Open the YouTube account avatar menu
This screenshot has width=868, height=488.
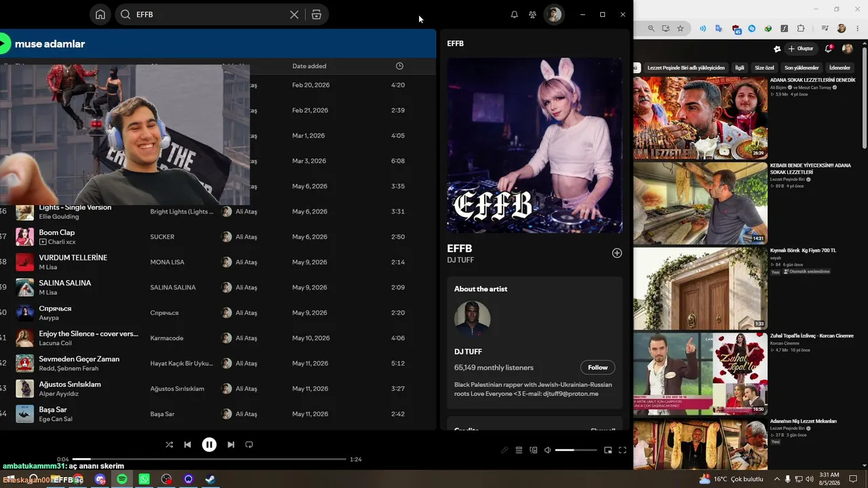[847, 49]
